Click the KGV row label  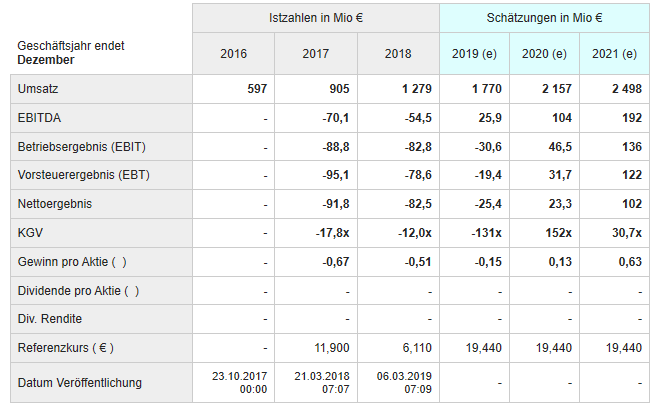point(31,233)
